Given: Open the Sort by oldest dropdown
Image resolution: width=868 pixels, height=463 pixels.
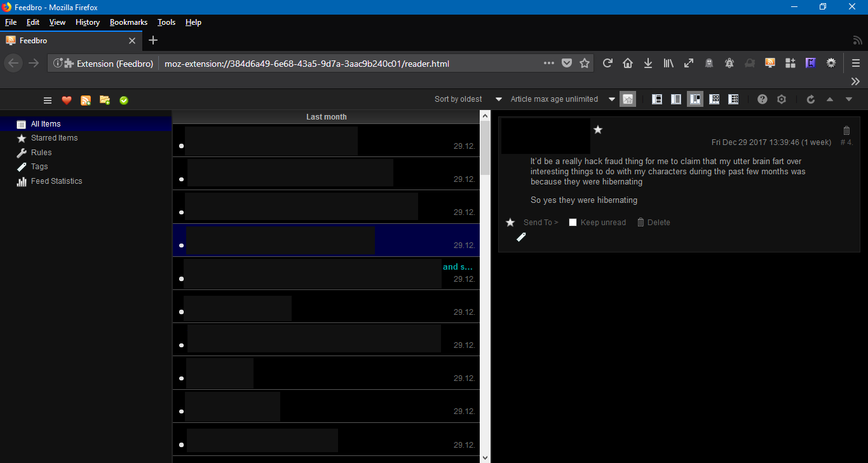Looking at the screenshot, I should pos(468,99).
